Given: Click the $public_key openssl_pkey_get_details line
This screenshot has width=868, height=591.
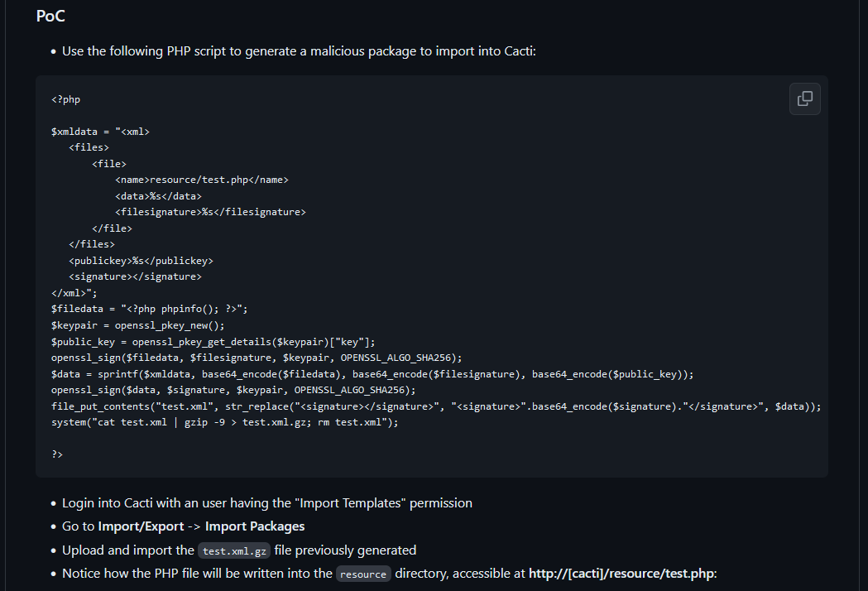Looking at the screenshot, I should (213, 342).
